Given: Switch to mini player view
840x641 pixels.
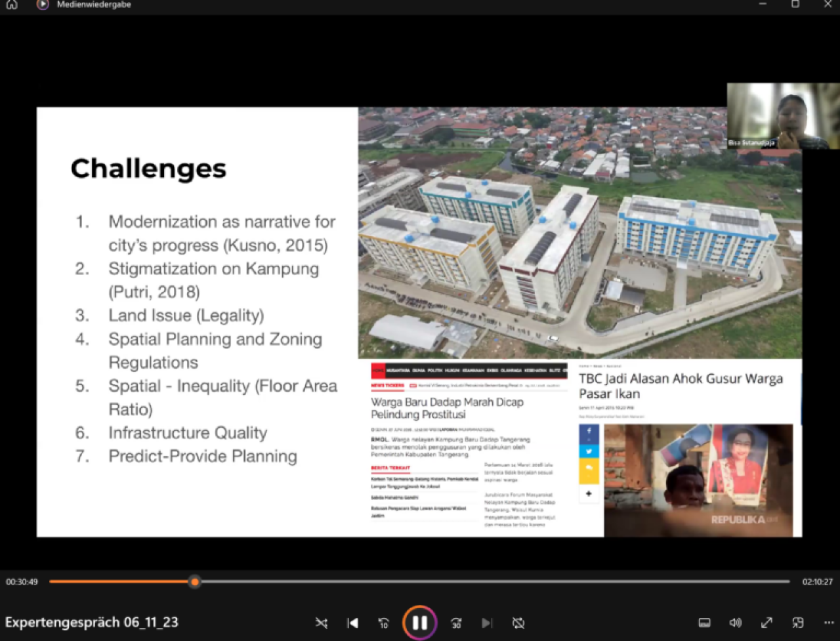Looking at the screenshot, I should [x=797, y=623].
